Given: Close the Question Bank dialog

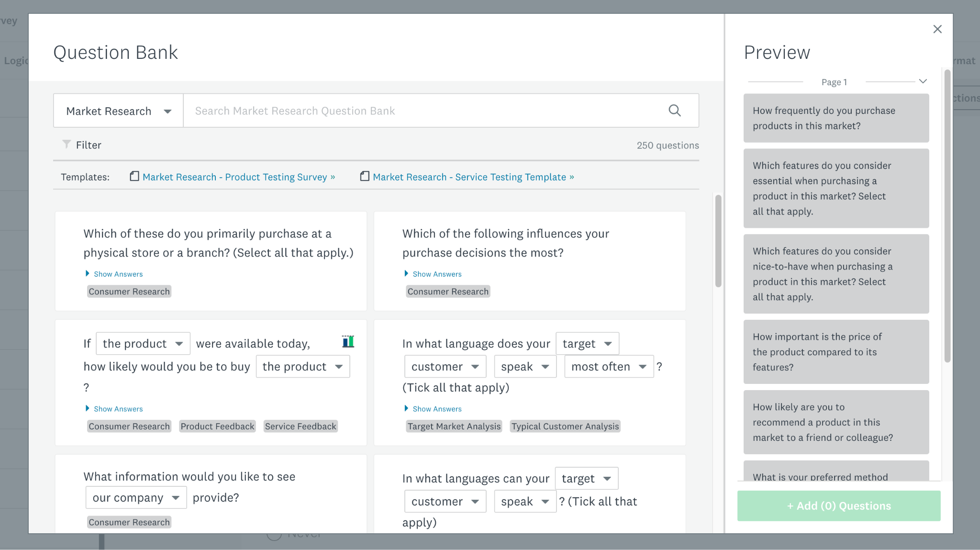Looking at the screenshot, I should [x=937, y=29].
